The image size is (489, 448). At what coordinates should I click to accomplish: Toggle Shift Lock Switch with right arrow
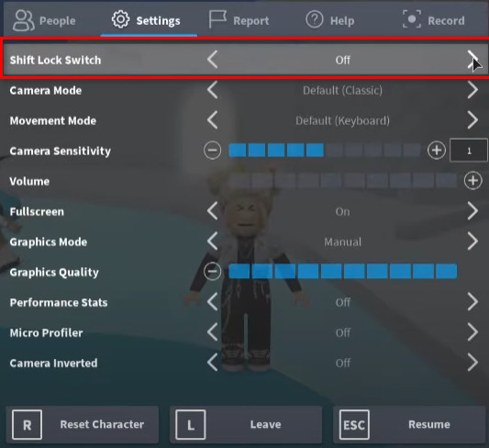point(472,60)
